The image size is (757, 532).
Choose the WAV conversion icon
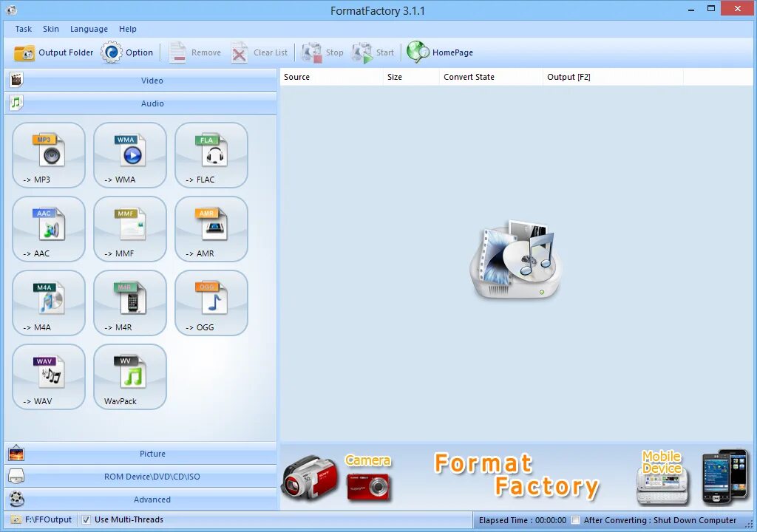[49, 377]
